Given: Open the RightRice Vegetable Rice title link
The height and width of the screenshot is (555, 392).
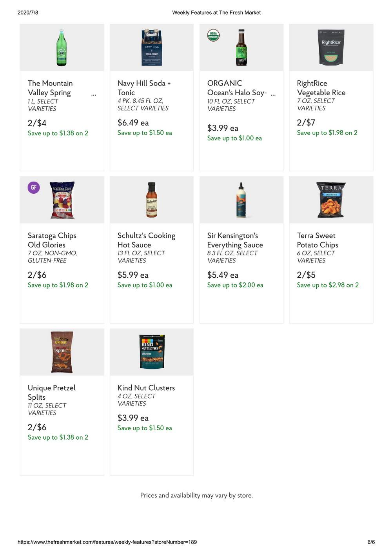Looking at the screenshot, I should tap(321, 88).
